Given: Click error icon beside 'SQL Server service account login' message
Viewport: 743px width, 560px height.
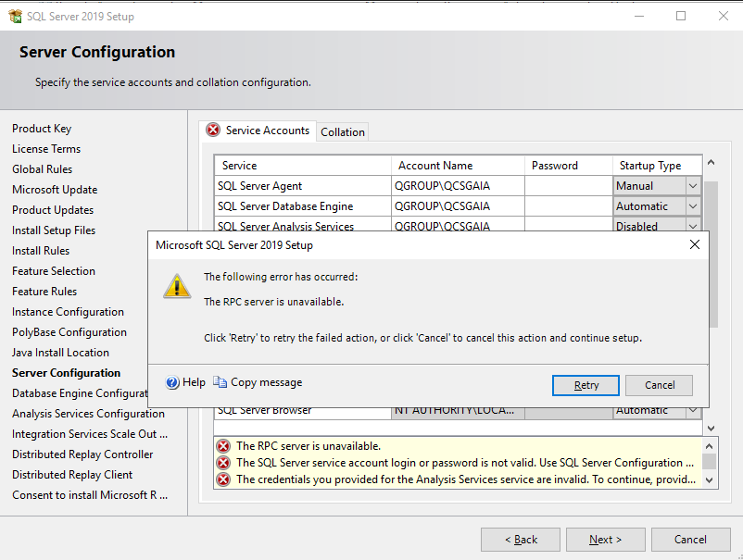Looking at the screenshot, I should pos(223,463).
